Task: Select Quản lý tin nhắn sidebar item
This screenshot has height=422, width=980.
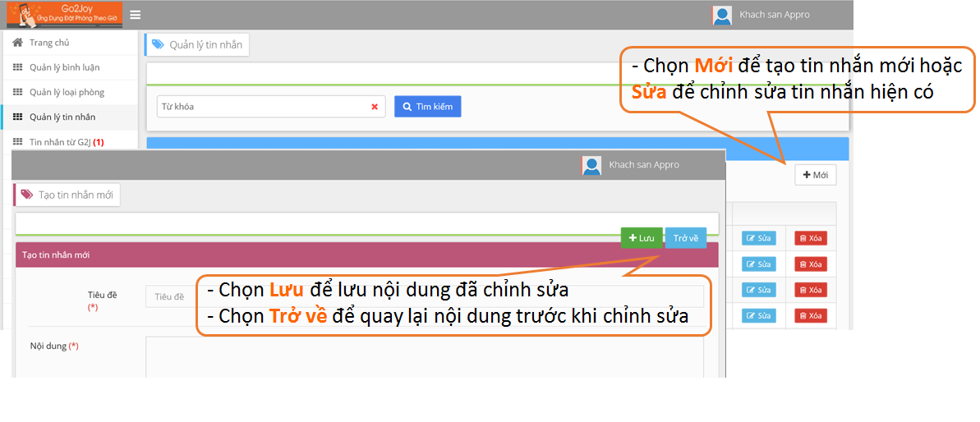Action: pyautogui.click(x=70, y=117)
